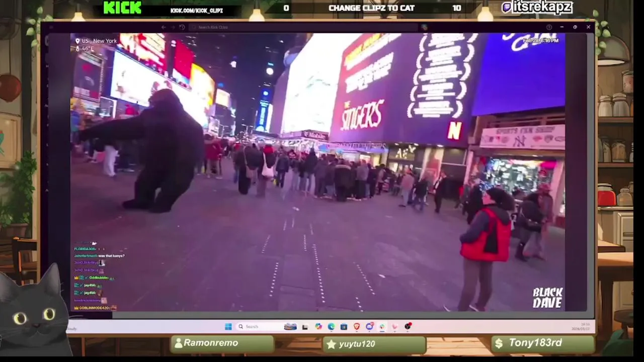The image size is (644, 362).
Task: Click the Ramonremo follower badge
Action: 223,343
